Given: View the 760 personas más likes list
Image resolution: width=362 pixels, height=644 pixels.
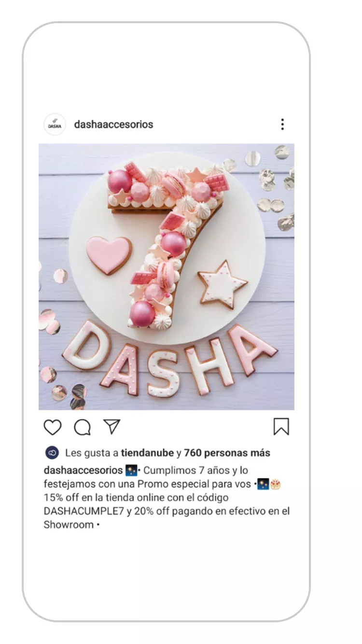Looking at the screenshot, I should [x=227, y=453].
